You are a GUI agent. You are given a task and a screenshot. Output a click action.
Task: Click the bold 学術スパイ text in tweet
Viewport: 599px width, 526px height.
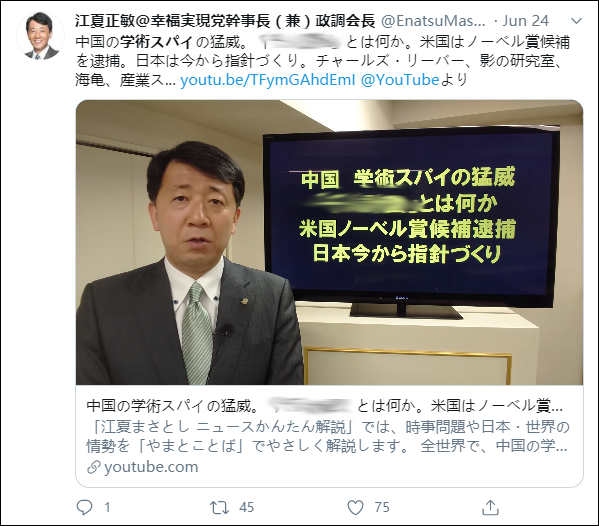coord(157,42)
